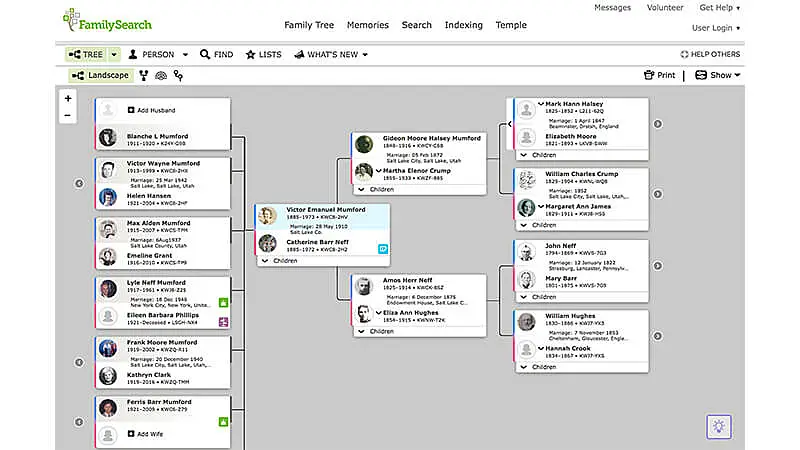Expand Children under Amos Herr Neff
The height and width of the screenshot is (450, 800).
[376, 331]
